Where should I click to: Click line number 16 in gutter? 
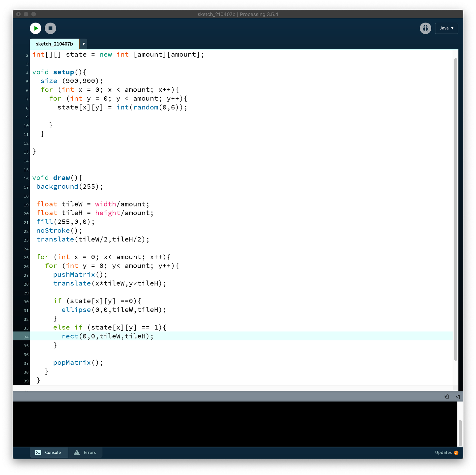26,178
